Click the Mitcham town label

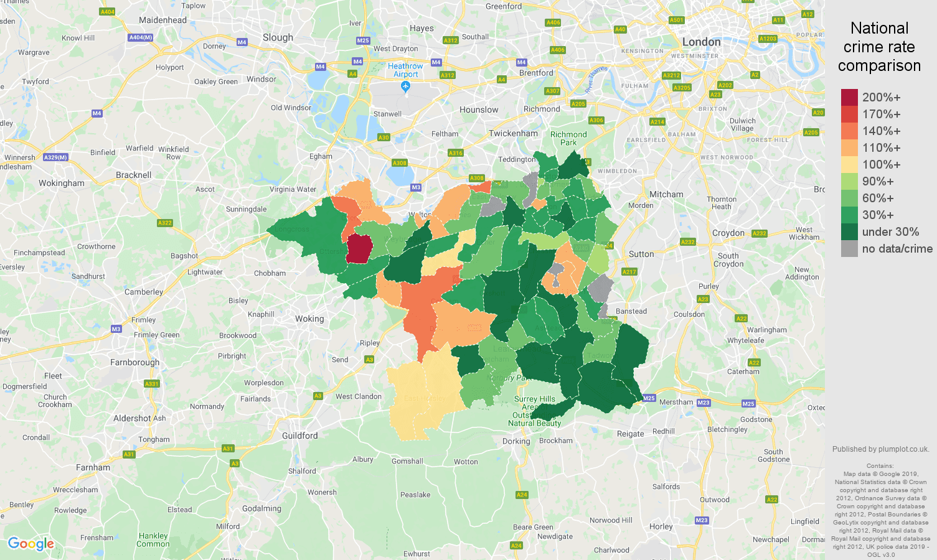coord(666,194)
